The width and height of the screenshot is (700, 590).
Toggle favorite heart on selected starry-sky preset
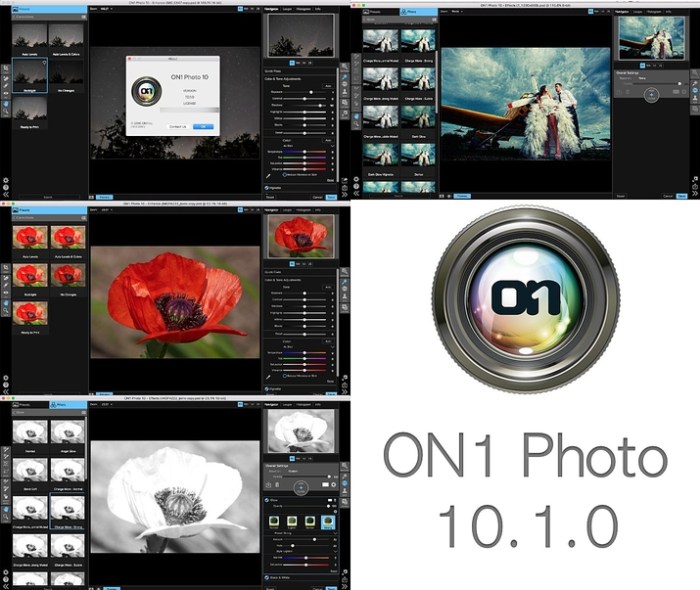(44, 63)
